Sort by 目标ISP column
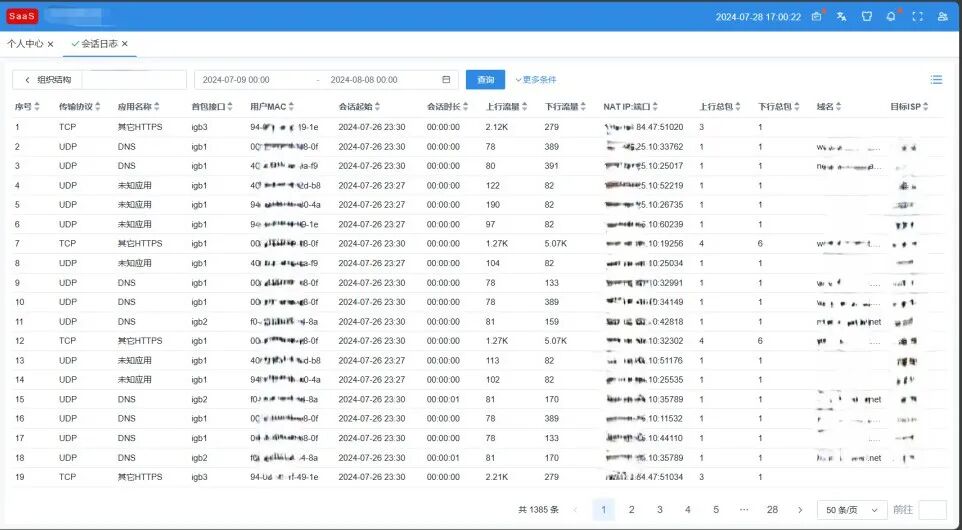962x530 pixels. pos(926,107)
